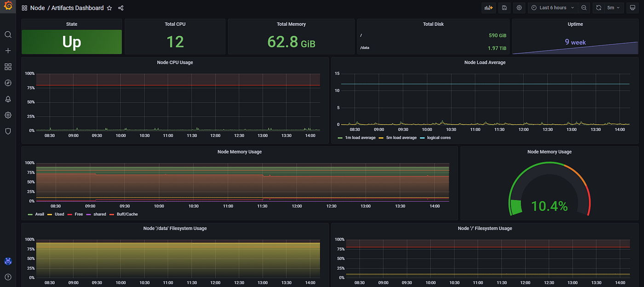Open Explore from the left sidebar
The image size is (644, 287).
[x=7, y=82]
